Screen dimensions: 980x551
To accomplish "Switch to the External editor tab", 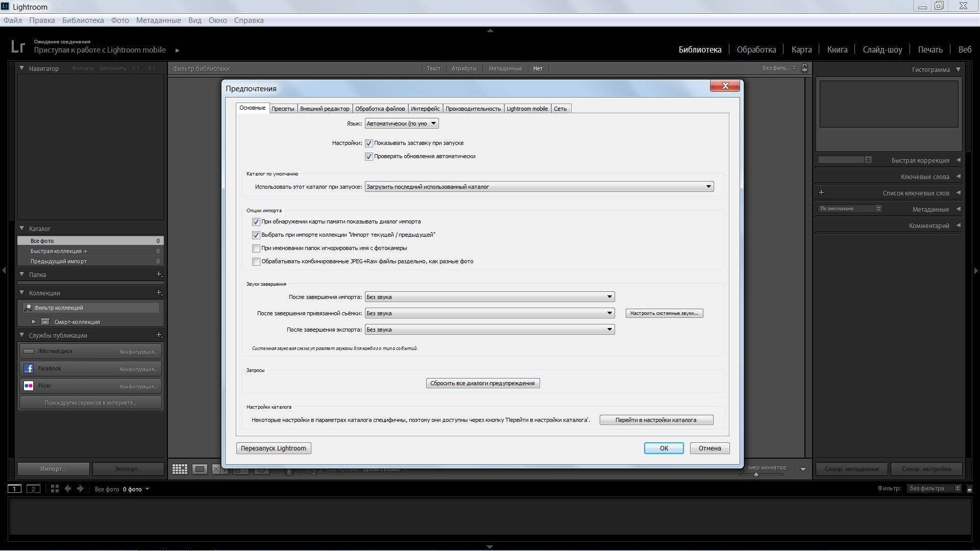I will click(x=325, y=109).
